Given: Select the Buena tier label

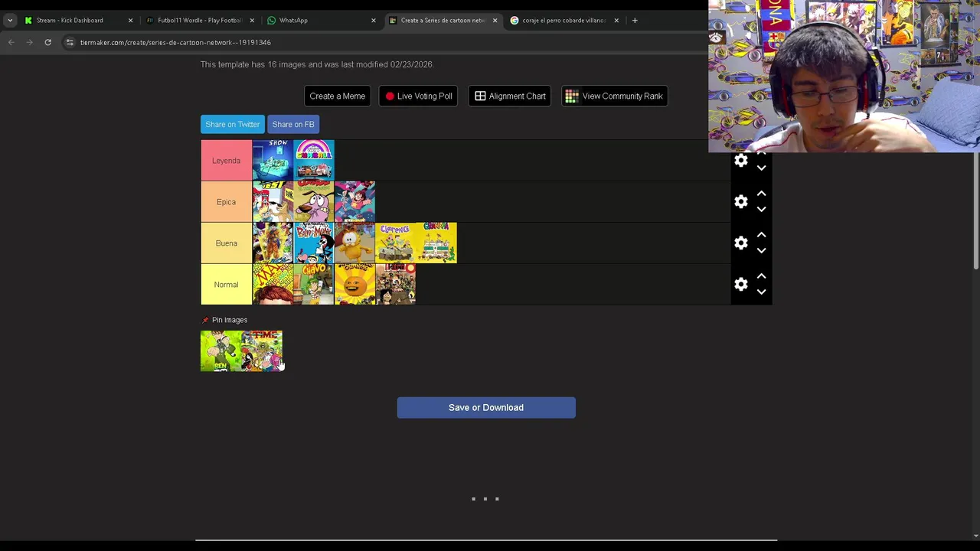Looking at the screenshot, I should point(226,243).
